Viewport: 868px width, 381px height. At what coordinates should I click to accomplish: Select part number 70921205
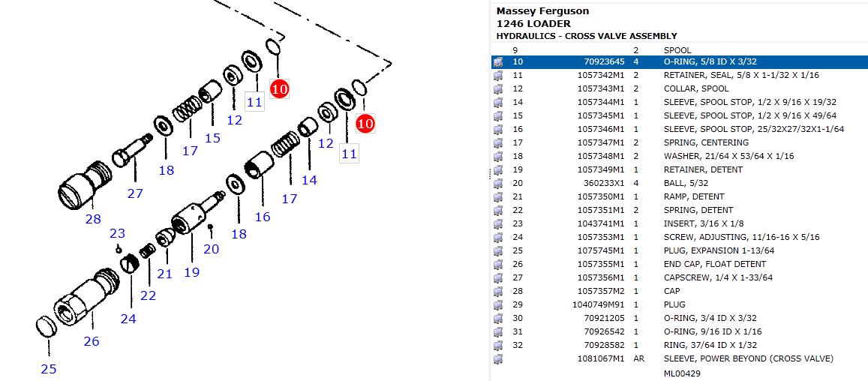coord(605,319)
